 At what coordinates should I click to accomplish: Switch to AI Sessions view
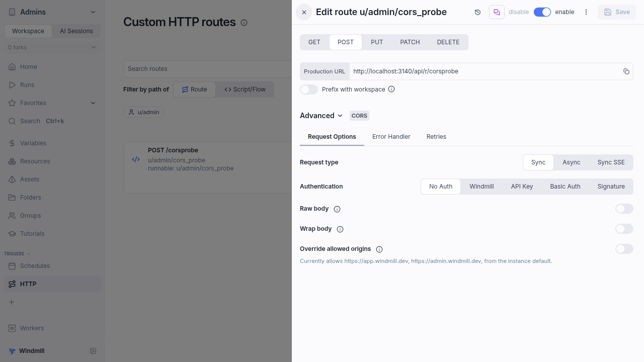tap(76, 31)
